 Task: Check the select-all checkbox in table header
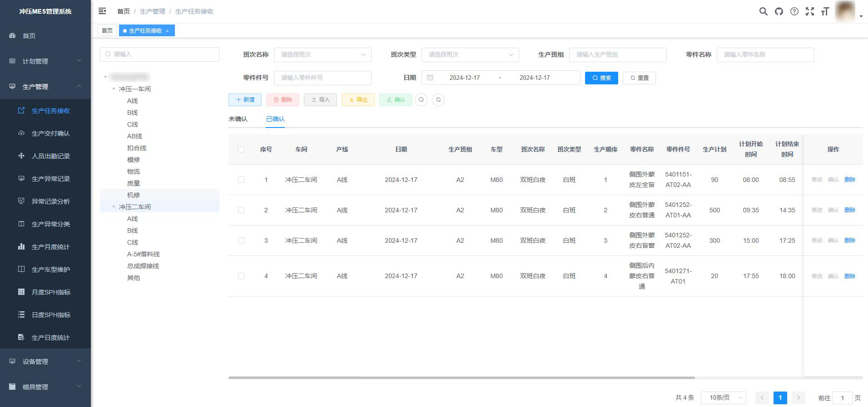[241, 149]
